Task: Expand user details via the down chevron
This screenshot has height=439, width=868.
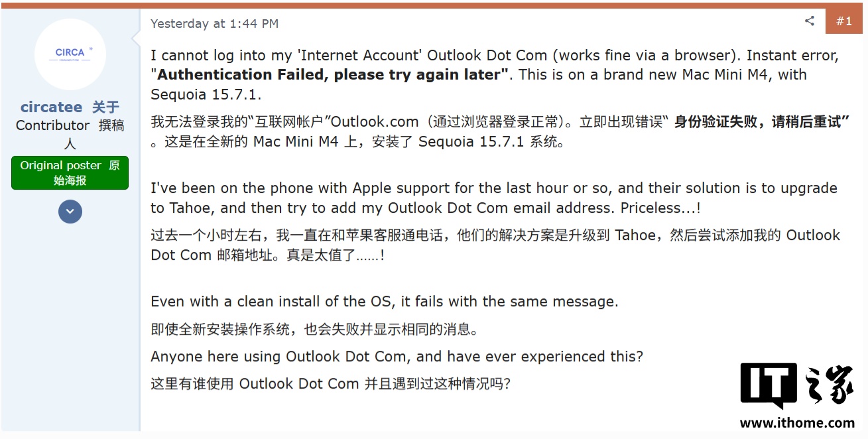Action: click(70, 211)
